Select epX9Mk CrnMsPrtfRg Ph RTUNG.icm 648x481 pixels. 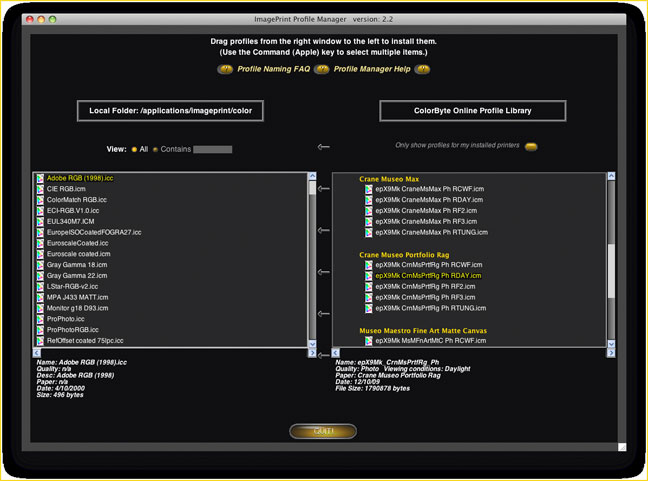point(431,308)
